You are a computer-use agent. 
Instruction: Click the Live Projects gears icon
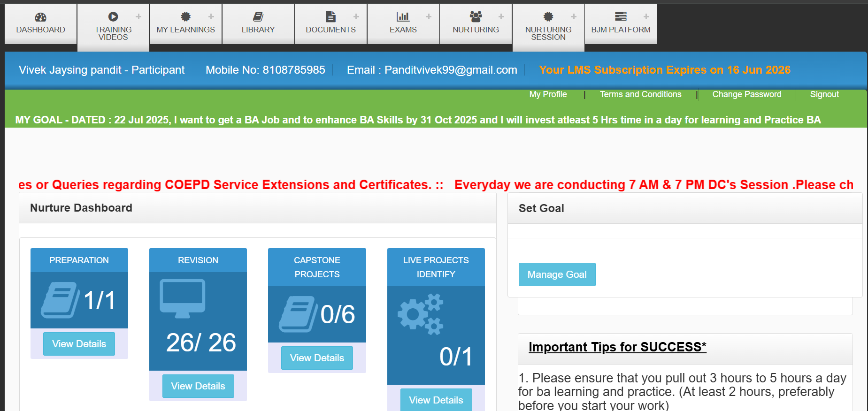pyautogui.click(x=421, y=314)
